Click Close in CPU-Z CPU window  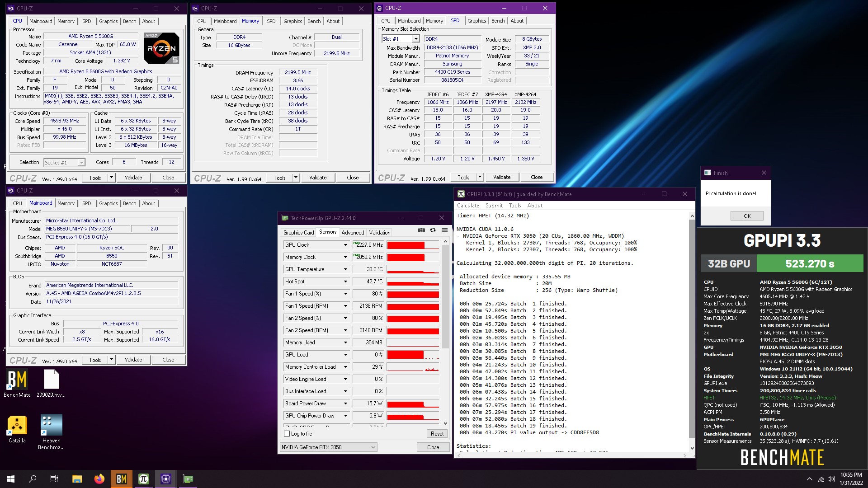coord(168,178)
